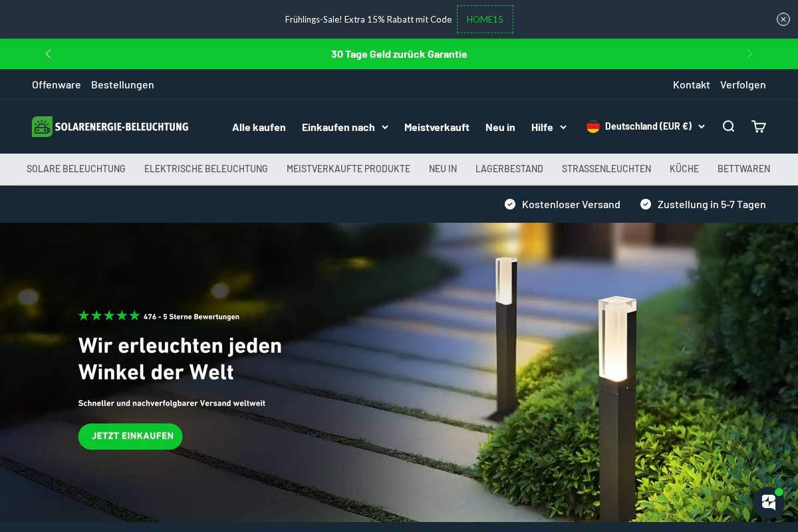The height and width of the screenshot is (532, 798).
Task: Open the shopping cart icon
Action: pos(759,126)
